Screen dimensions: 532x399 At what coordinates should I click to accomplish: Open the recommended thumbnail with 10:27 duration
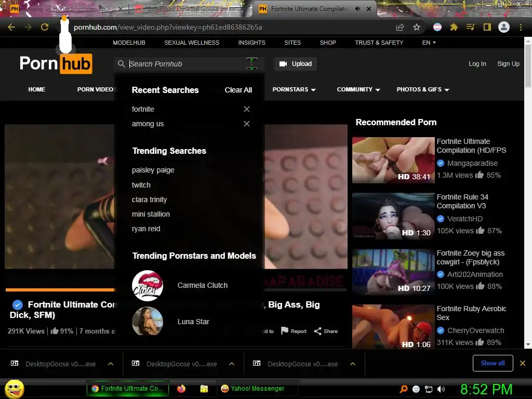pos(393,271)
